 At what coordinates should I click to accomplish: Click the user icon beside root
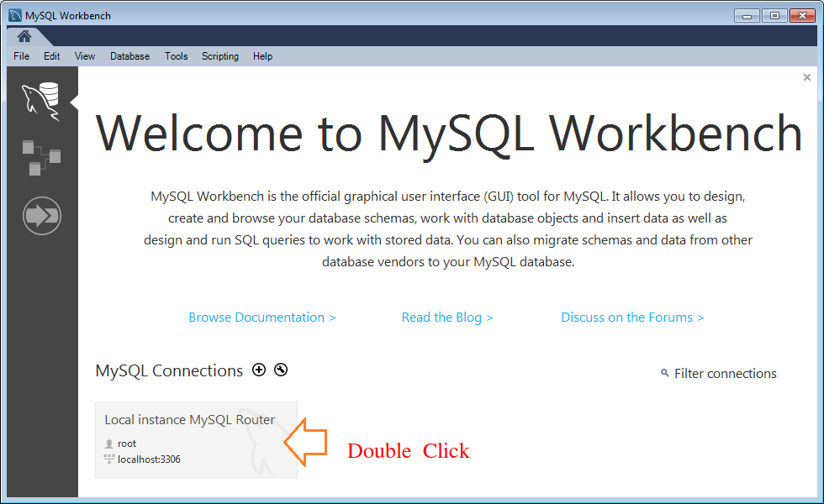(x=109, y=444)
